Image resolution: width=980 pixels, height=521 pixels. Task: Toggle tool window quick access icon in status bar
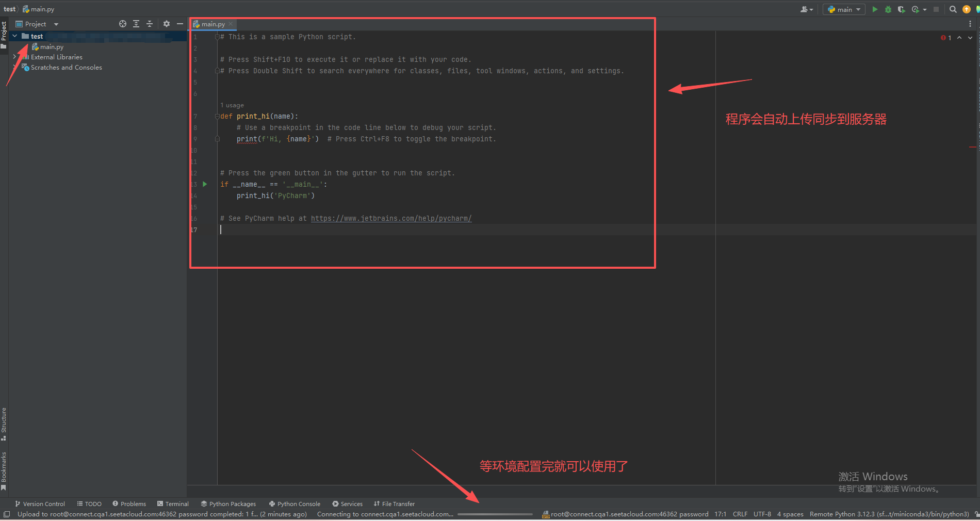[x=7, y=514]
